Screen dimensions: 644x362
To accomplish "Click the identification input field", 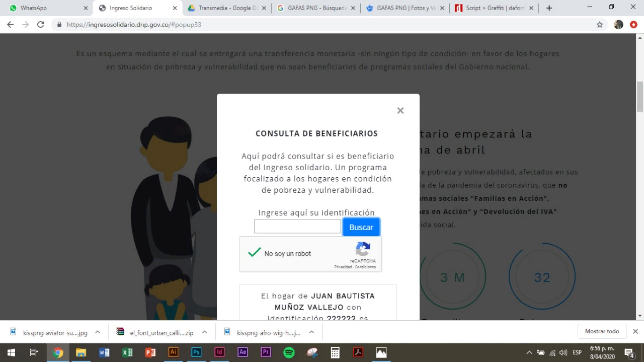I will 297,227.
